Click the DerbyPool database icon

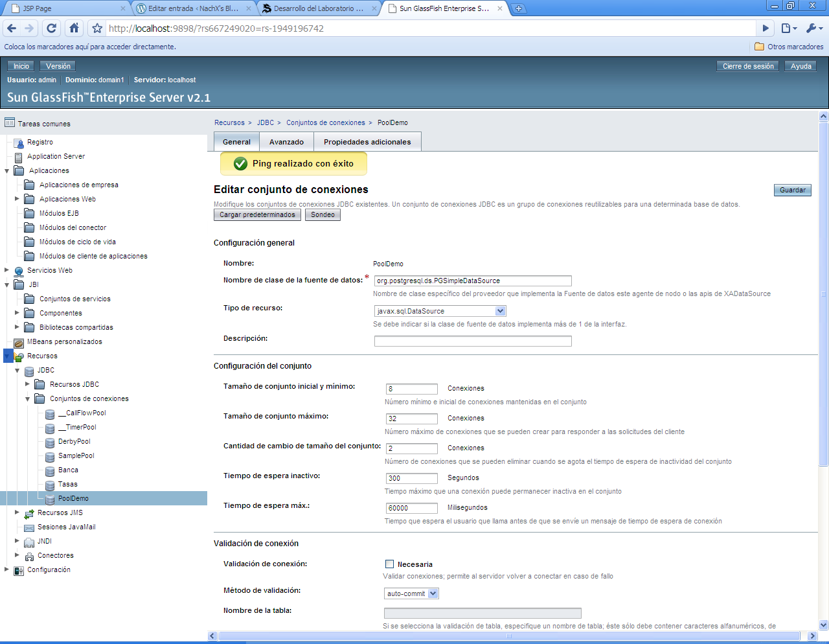click(x=50, y=442)
